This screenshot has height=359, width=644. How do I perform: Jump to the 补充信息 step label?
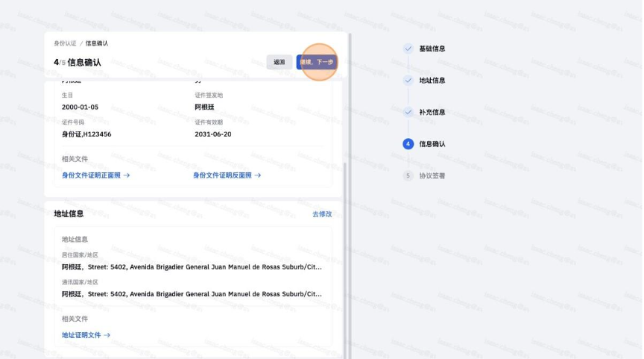click(432, 112)
